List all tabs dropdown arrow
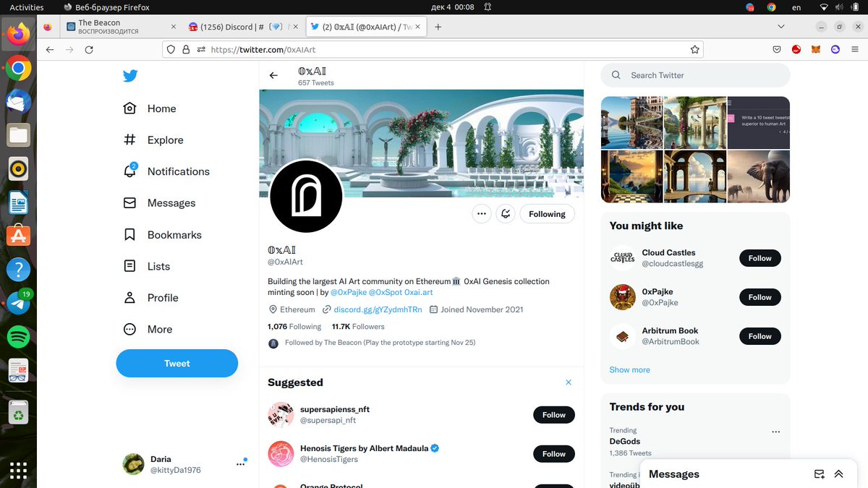The height and width of the screenshot is (488, 868). pos(781,27)
